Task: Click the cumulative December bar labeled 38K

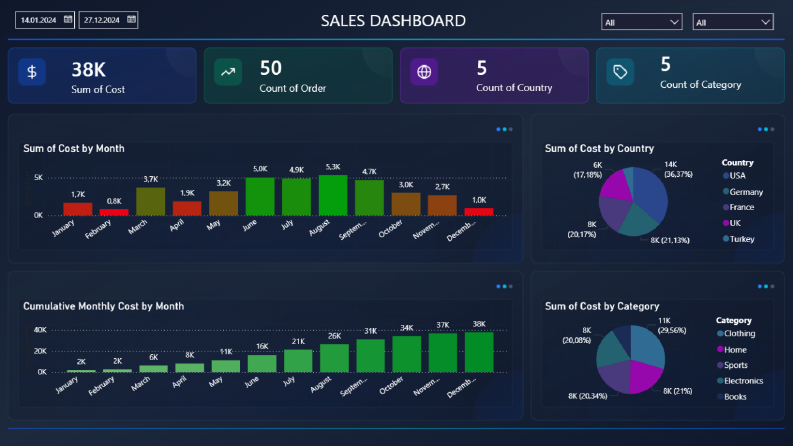Action: [479, 352]
